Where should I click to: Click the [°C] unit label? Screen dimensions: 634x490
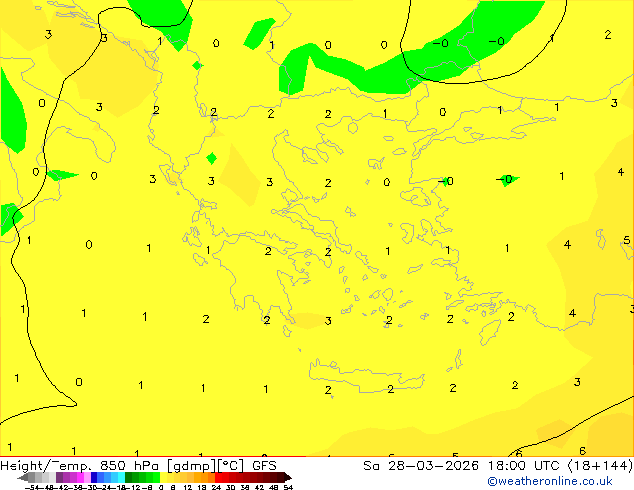click(x=231, y=466)
